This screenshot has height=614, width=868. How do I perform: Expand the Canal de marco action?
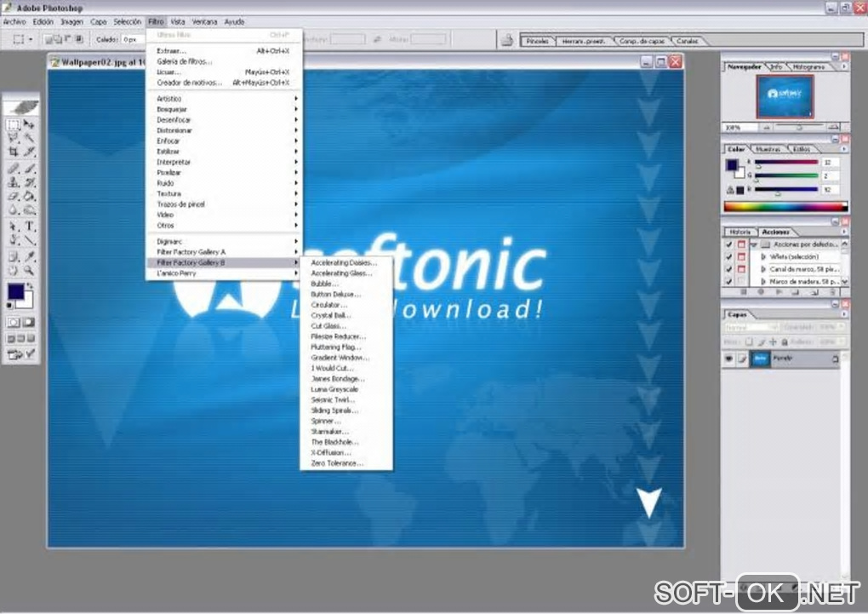(x=764, y=269)
